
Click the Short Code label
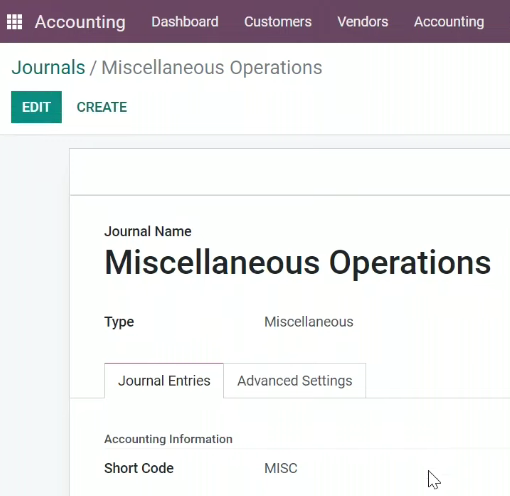point(139,468)
